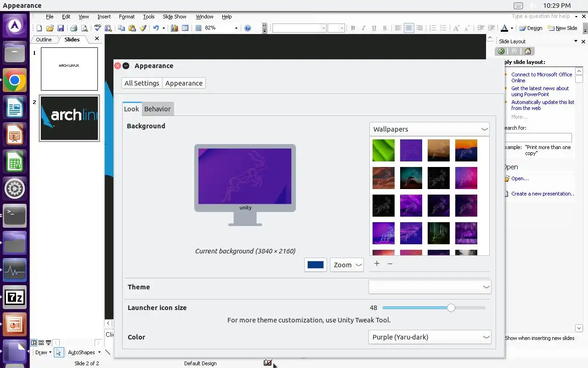Go back in the Slide Layout task pane
This screenshot has height=368, width=588.
point(501,51)
